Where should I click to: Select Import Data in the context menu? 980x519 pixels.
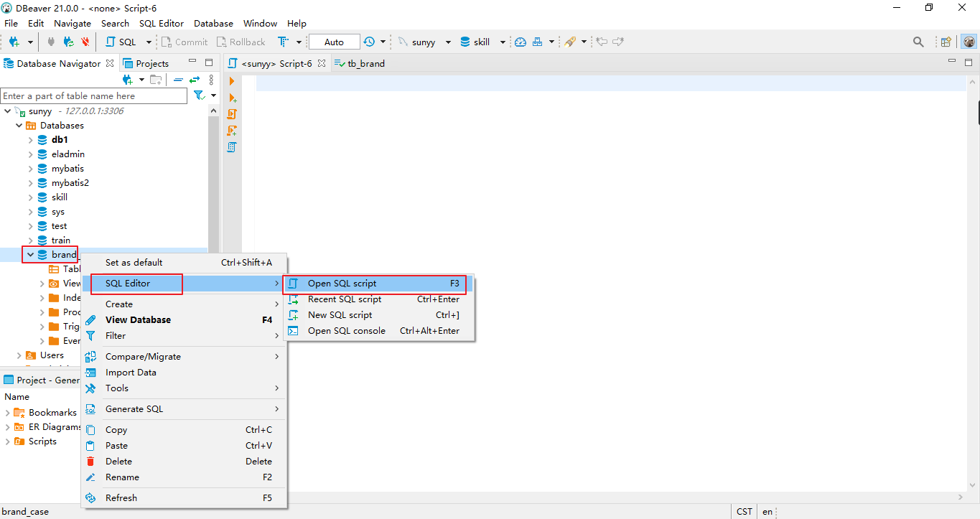[x=131, y=373]
